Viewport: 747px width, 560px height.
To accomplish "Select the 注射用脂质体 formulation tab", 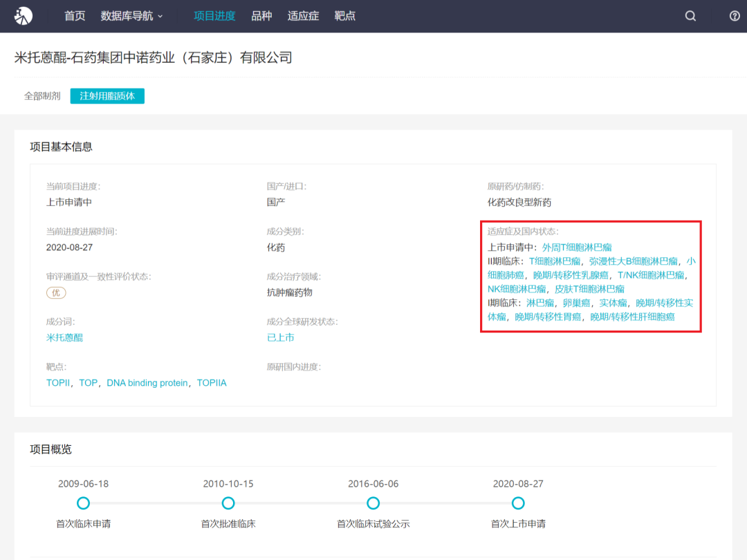I will click(107, 95).
